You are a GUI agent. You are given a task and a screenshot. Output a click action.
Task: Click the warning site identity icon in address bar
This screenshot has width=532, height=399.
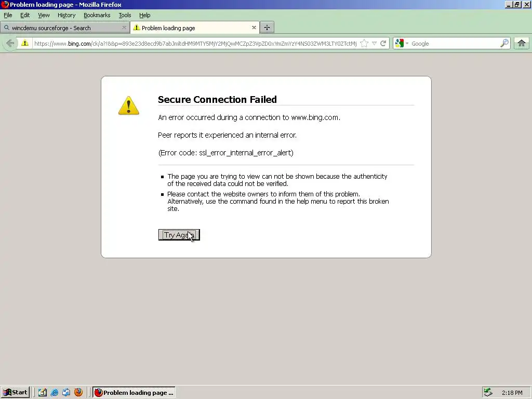pos(25,43)
